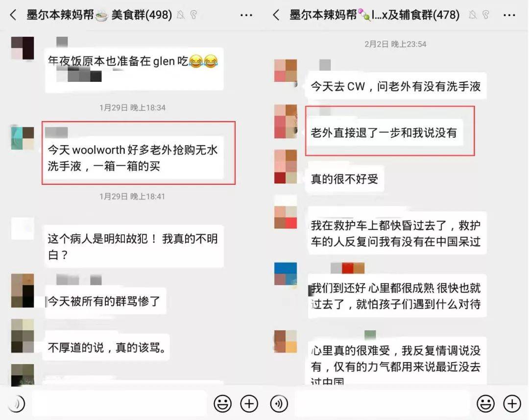Tap avatar beside 真的很不好受 message

point(286,167)
